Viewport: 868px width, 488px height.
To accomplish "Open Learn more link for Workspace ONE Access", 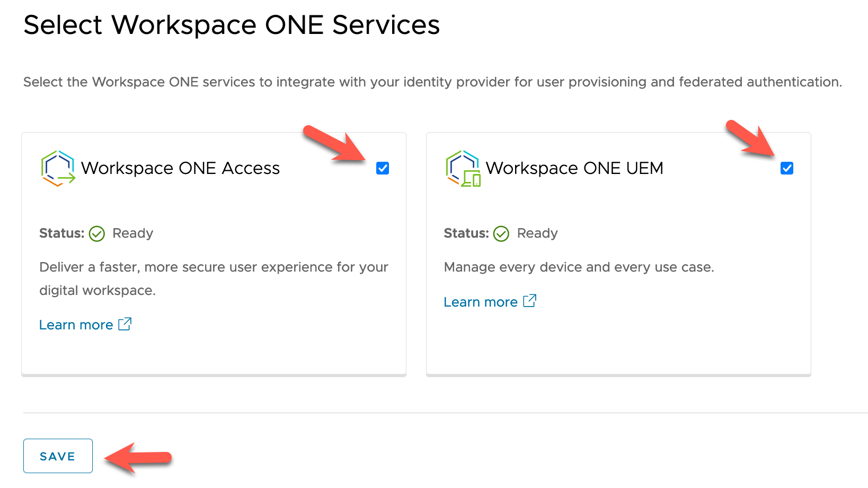I will point(76,325).
